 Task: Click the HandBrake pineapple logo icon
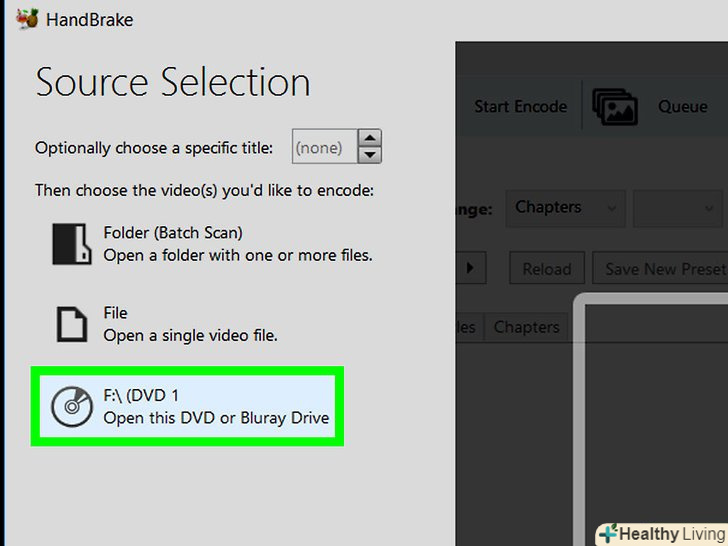pos(27,19)
